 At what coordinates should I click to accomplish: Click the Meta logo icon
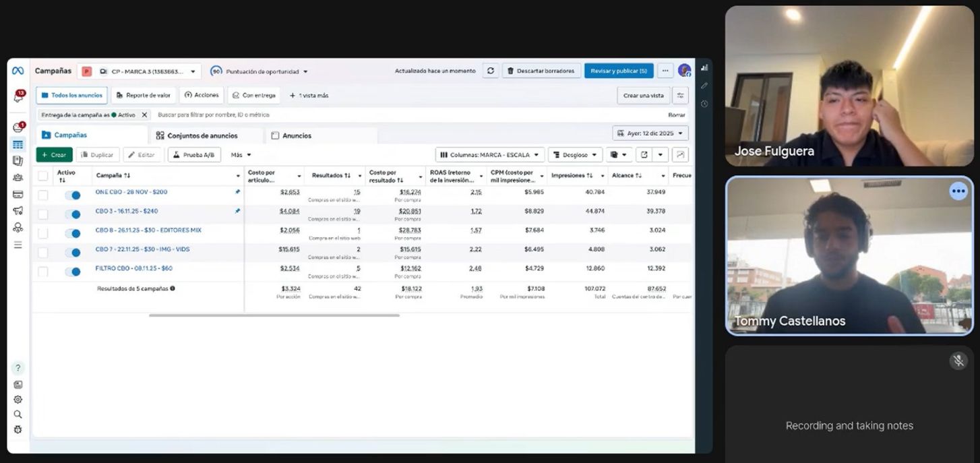18,71
